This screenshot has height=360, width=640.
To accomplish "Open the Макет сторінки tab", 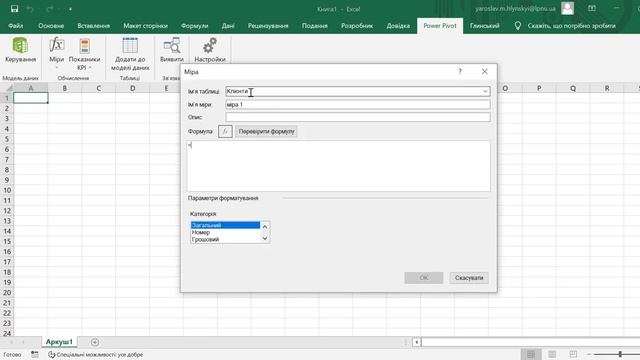I will (x=145, y=26).
